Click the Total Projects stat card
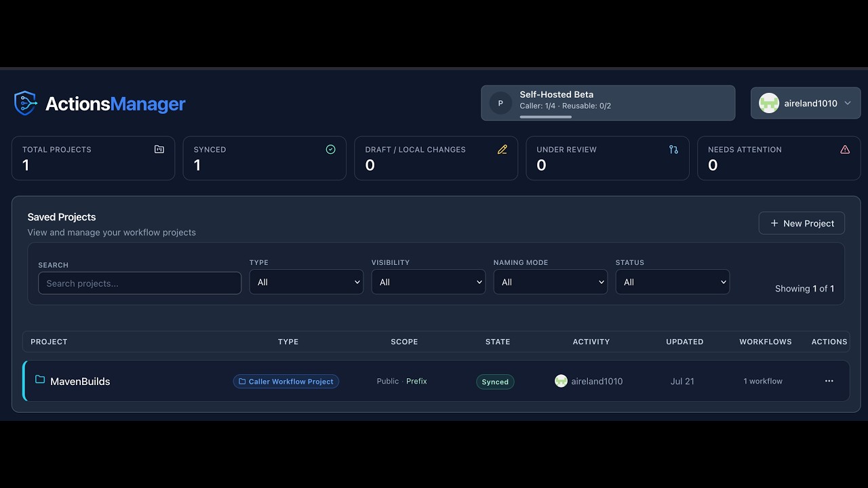Image resolution: width=868 pixels, height=488 pixels. click(x=93, y=158)
